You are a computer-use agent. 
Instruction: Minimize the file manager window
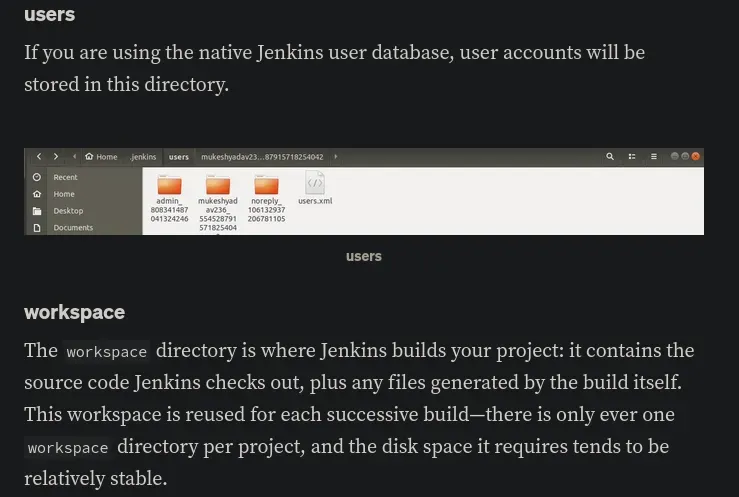(674, 156)
